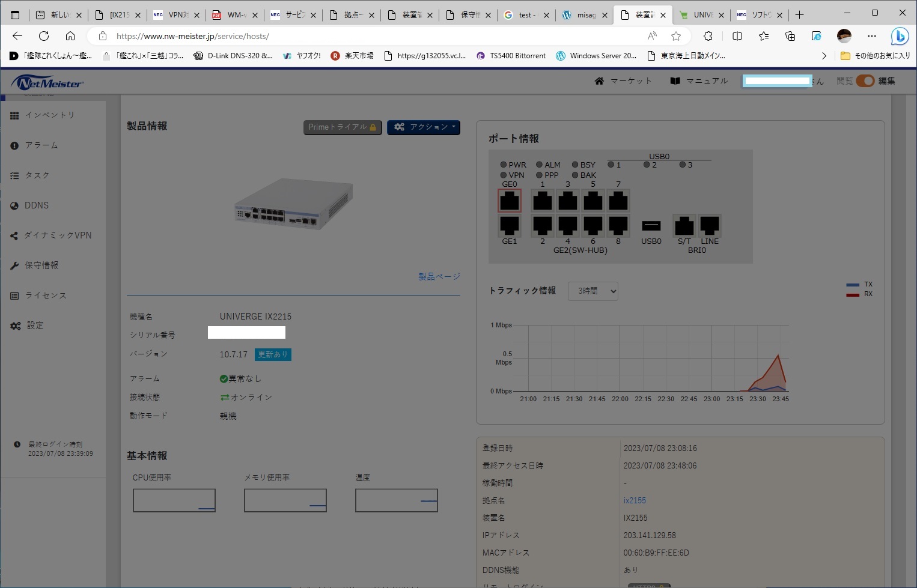Click the MAC address 00:60:B9:FF:EE:6D
The image size is (917, 588).
tap(656, 553)
